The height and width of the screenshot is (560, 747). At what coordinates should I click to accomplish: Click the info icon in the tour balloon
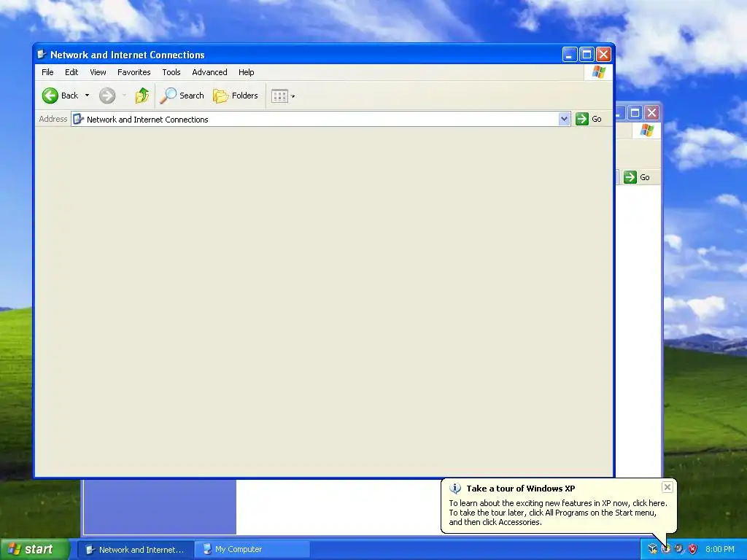pos(455,489)
